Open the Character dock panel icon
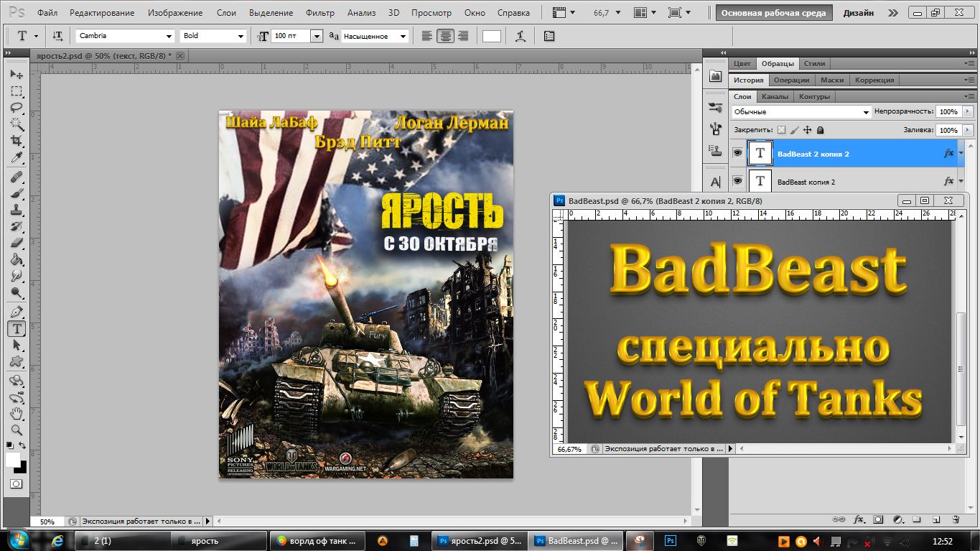Image resolution: width=980 pixels, height=551 pixels. point(715,182)
